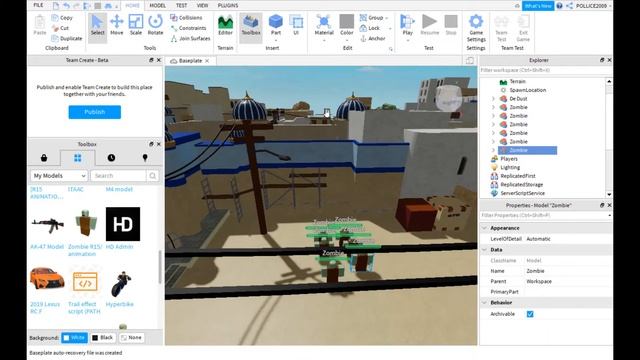Open the Terrain Editor
Screen dimensions: 640x360
pos(225,25)
